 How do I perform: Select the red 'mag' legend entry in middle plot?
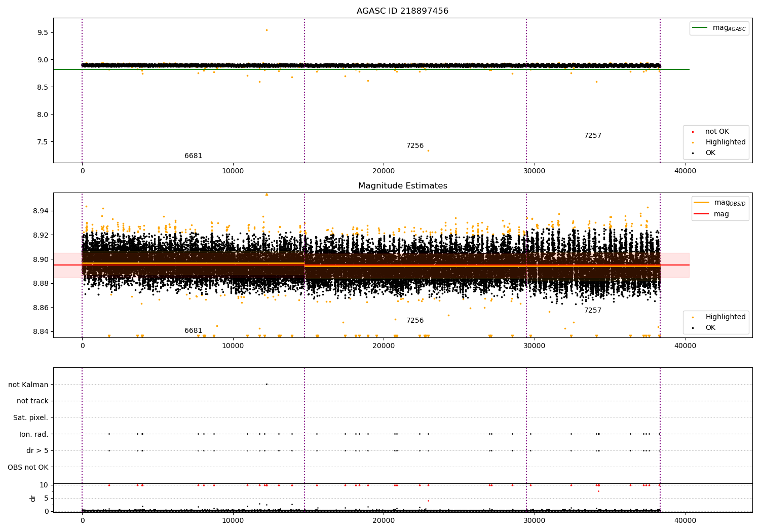[712, 214]
